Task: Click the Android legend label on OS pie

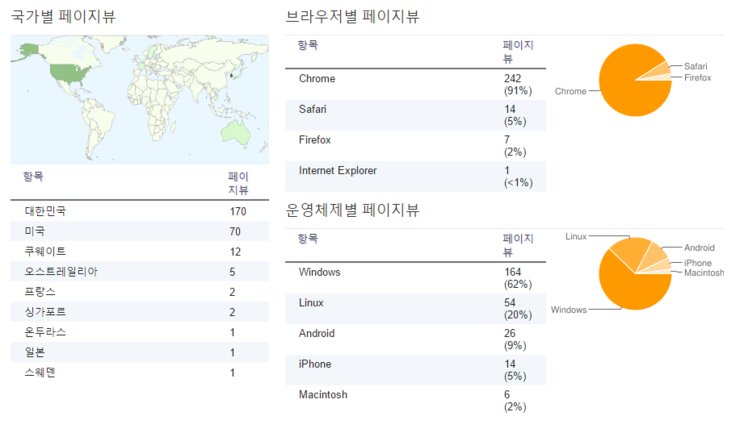Action: tap(699, 248)
